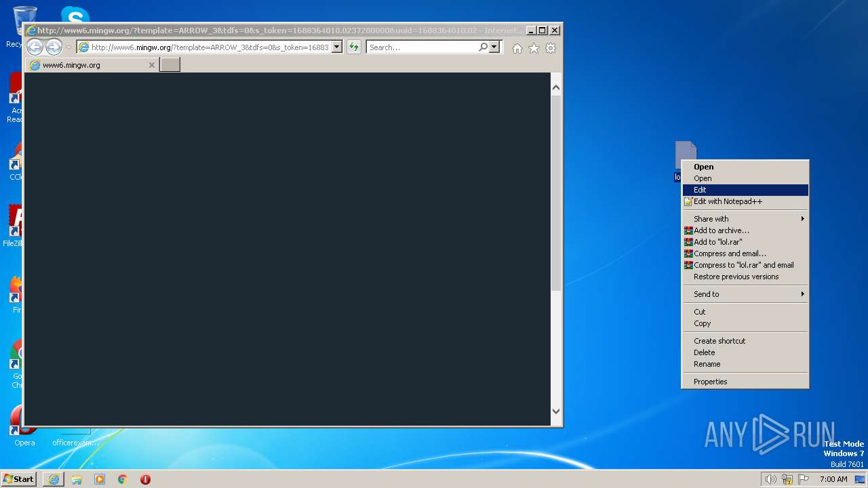Screen dimensions: 868x488
Task: Open the Favorites star icon
Action: [534, 48]
